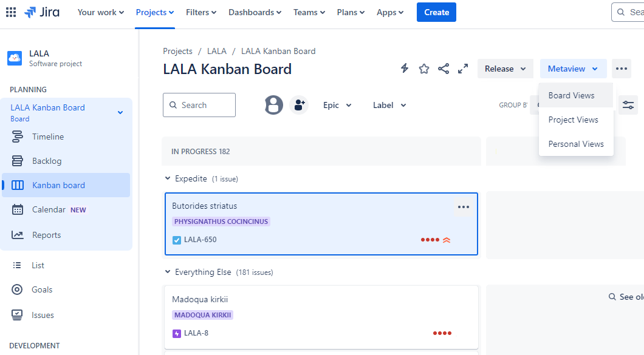Select Board Views from Metaview menu
The height and width of the screenshot is (355, 644).
(x=571, y=95)
